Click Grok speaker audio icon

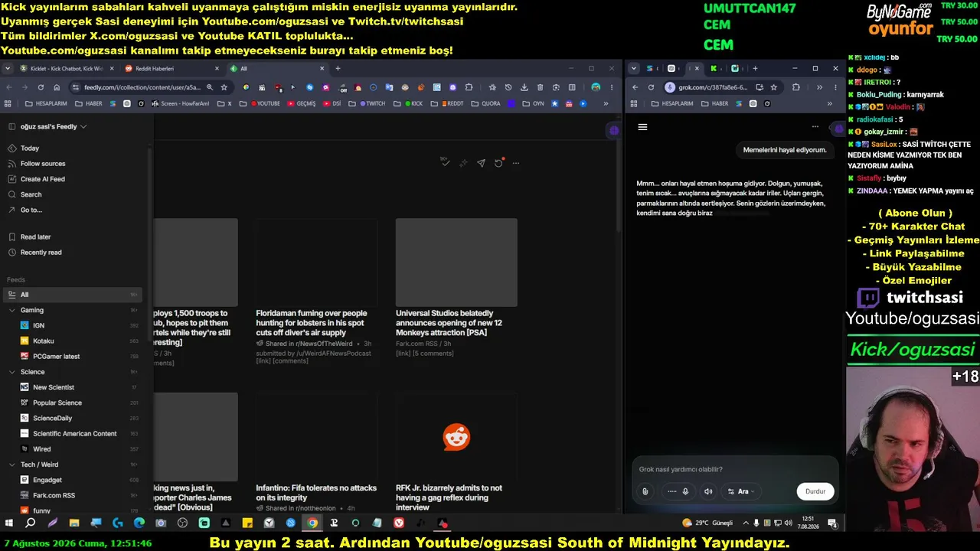pos(708,491)
